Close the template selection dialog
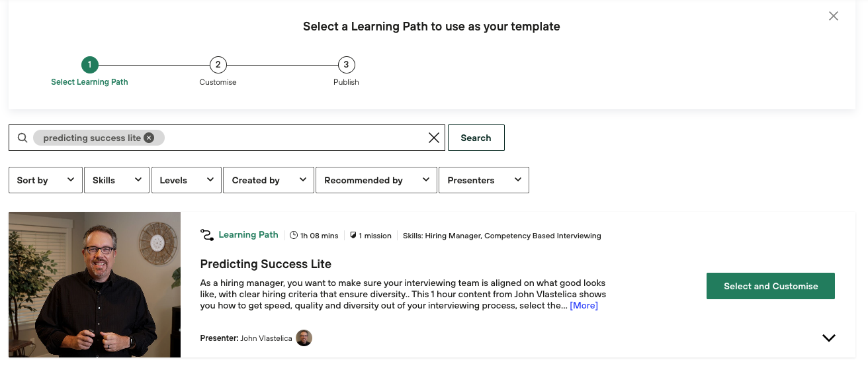The image size is (868, 376). (834, 16)
